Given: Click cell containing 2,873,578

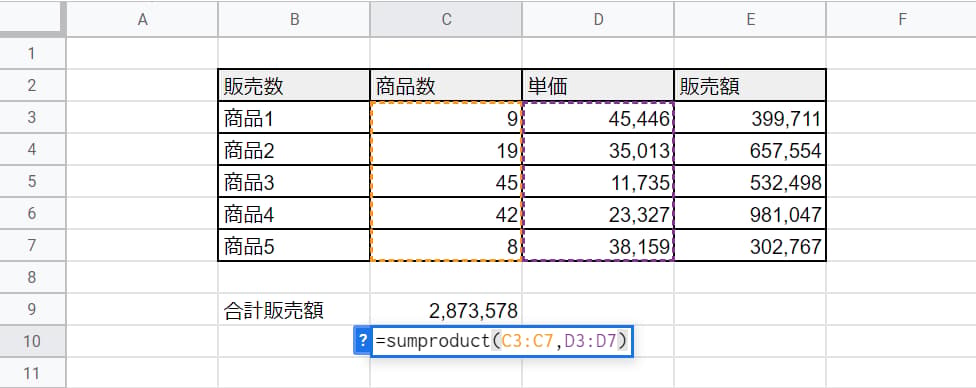Looking at the screenshot, I should pyautogui.click(x=446, y=310).
